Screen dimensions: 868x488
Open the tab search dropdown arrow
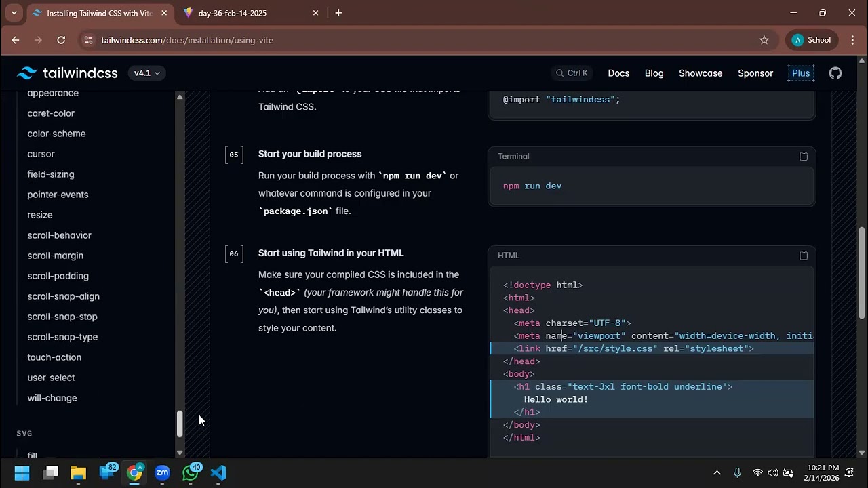click(14, 13)
